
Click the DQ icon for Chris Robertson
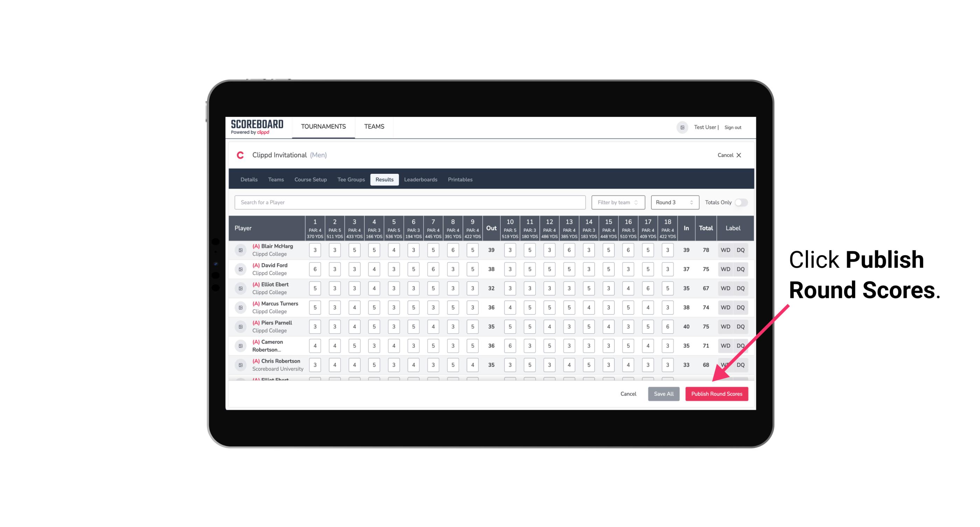click(743, 364)
